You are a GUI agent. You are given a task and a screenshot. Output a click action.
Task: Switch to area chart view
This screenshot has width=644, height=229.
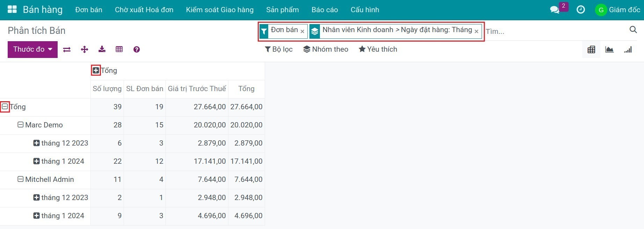609,50
